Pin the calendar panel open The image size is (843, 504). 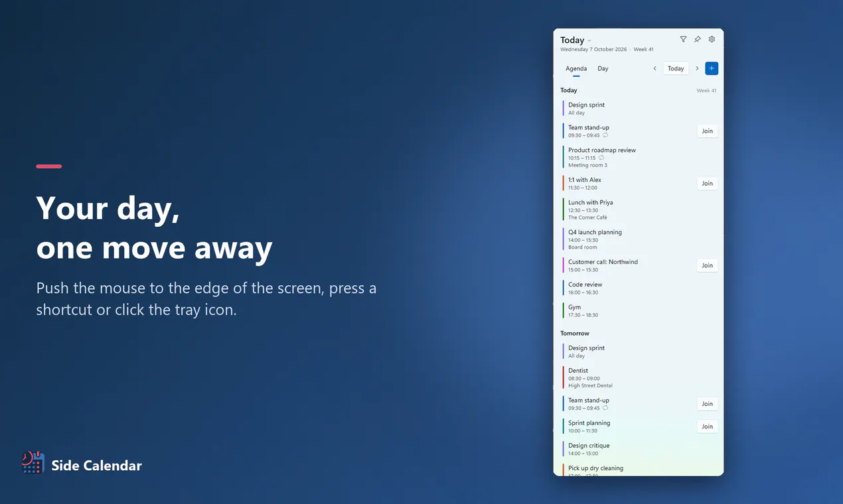click(x=698, y=40)
